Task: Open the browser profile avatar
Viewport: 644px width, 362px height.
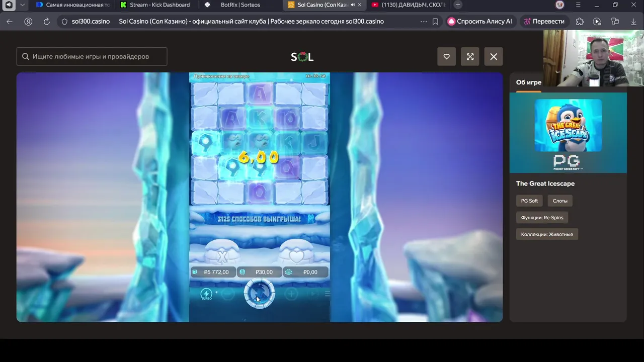Action: [x=560, y=5]
